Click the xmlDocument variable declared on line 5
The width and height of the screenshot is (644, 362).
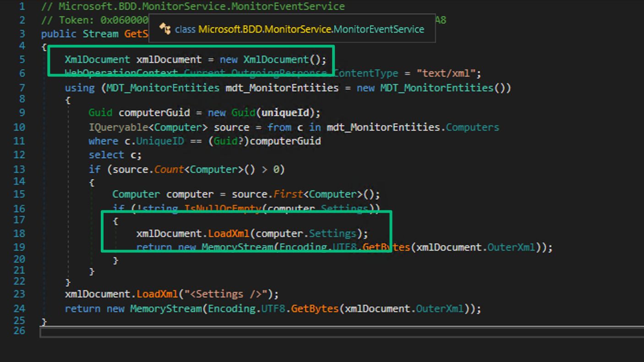[169, 60]
